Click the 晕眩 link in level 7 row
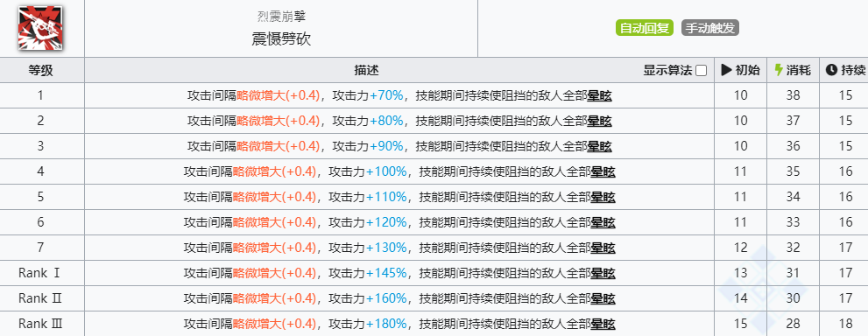This screenshot has width=868, height=336. pos(603,248)
